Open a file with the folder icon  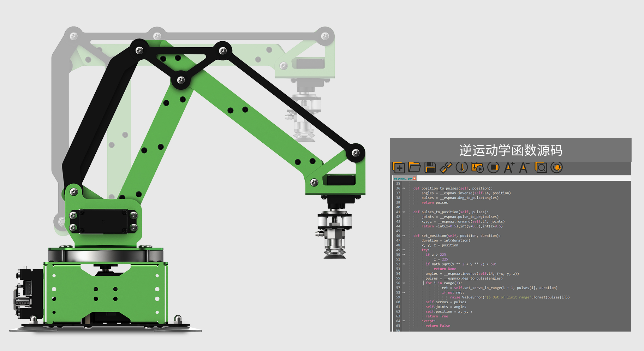tap(415, 167)
